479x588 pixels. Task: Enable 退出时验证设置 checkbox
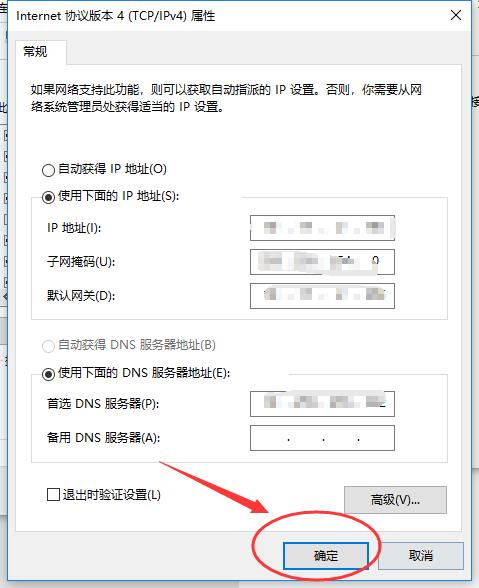[53, 494]
